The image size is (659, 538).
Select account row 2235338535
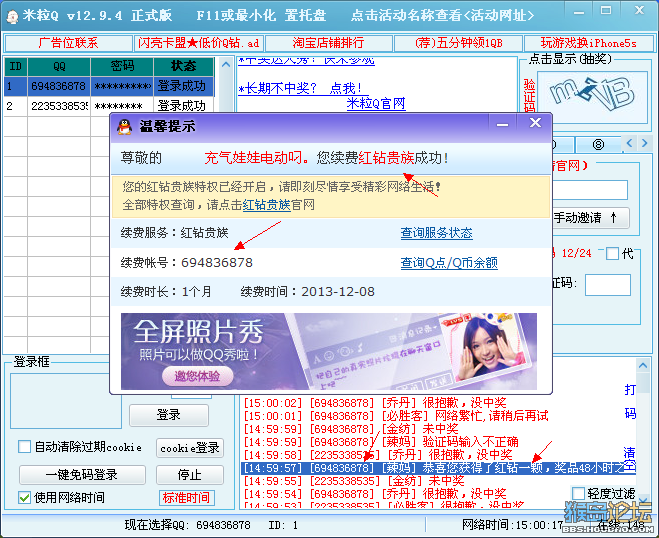pyautogui.click(x=109, y=105)
